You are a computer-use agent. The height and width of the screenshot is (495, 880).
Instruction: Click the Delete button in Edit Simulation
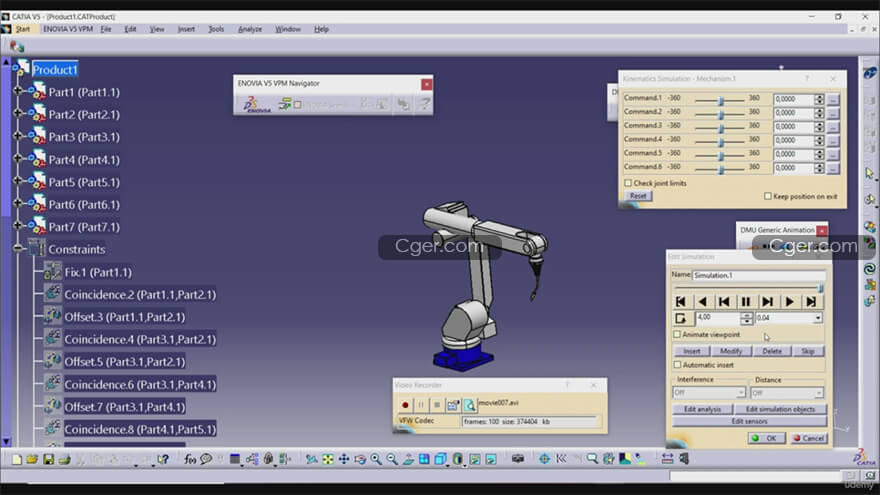point(772,351)
